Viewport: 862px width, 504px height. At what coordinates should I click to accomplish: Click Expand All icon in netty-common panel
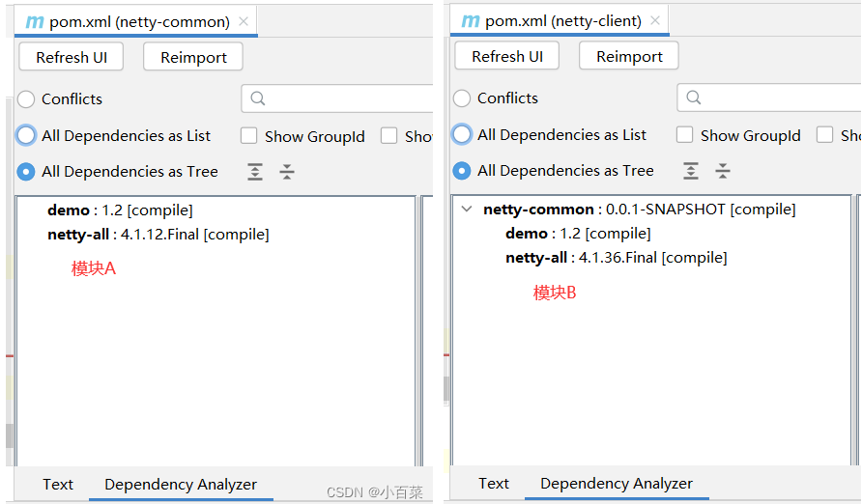[254, 172]
